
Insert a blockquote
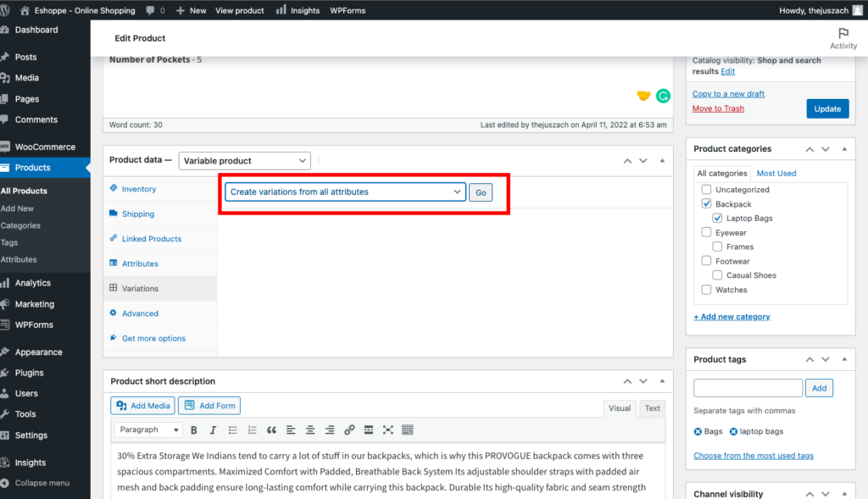tap(271, 430)
